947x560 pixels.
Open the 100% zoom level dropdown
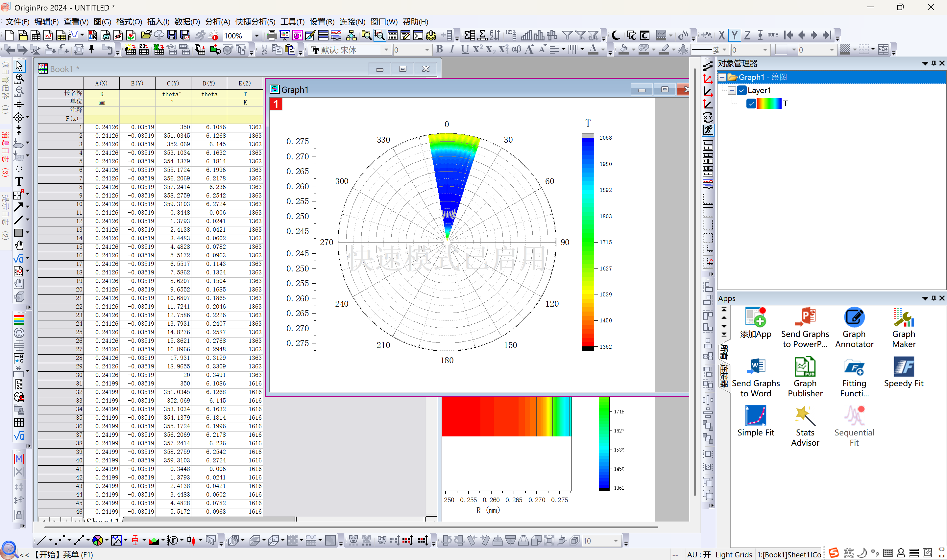pos(257,36)
